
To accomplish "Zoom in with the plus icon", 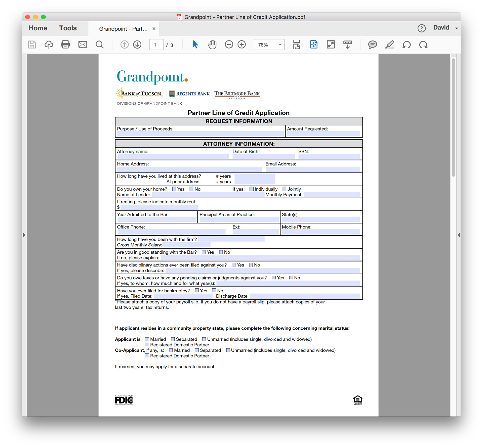I will pyautogui.click(x=242, y=45).
